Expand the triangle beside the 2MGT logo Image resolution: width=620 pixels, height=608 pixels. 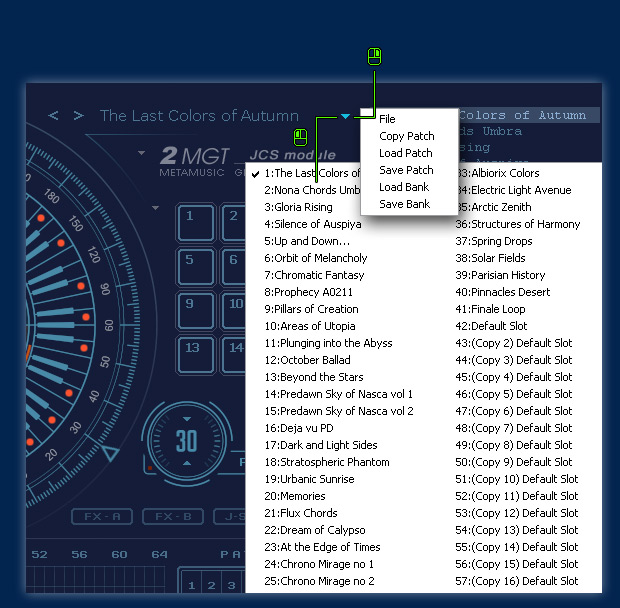(x=143, y=154)
